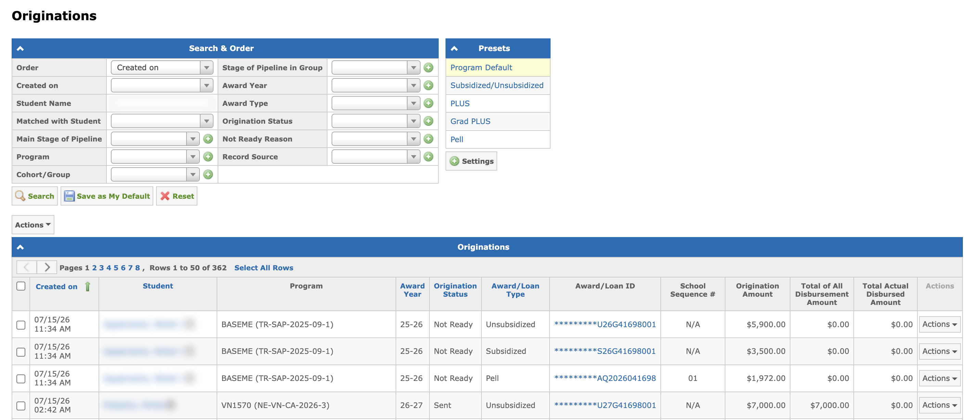Collapse the Search & Order panel
The image size is (980, 420).
(20, 48)
